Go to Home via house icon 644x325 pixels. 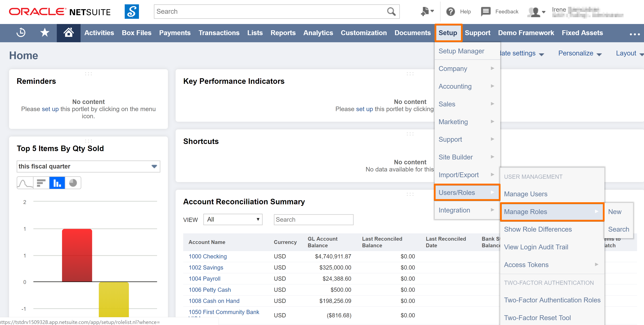[68, 33]
